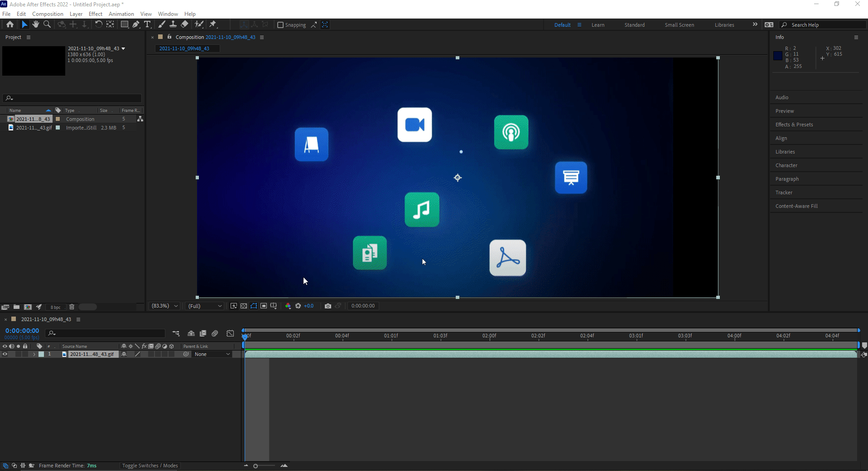This screenshot has width=868, height=471.
Task: Open Composition Mini-Flowchart in timeline
Action: click(176, 334)
